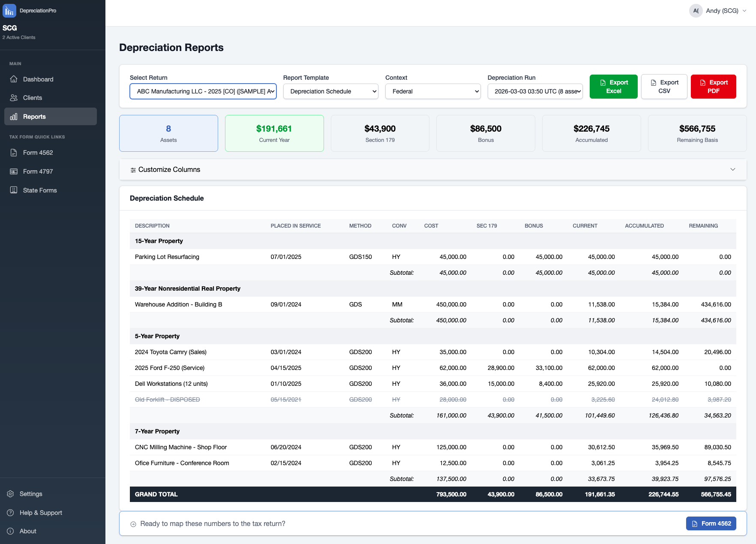Image resolution: width=756 pixels, height=544 pixels.
Task: Click the METHOD column header
Action: click(360, 226)
